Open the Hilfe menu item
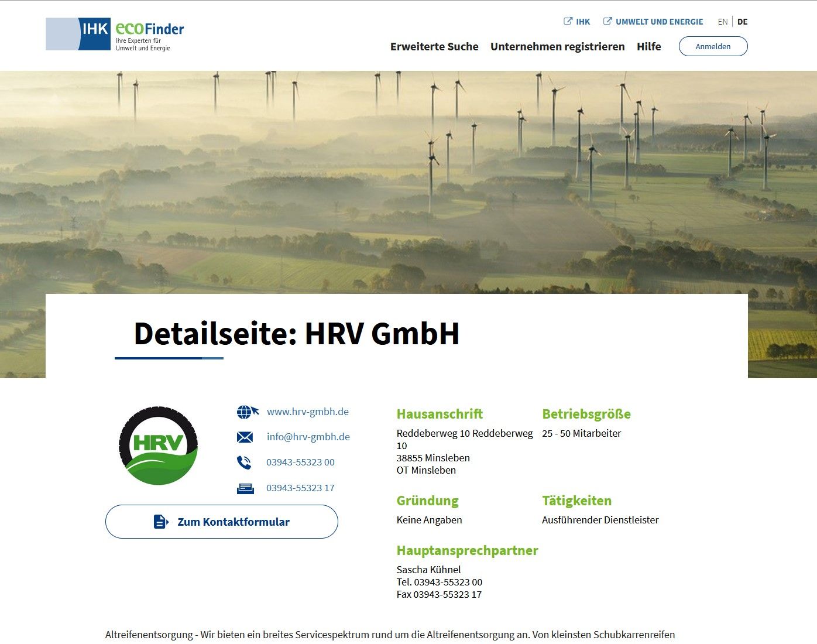Screen dimensions: 817x644 [648, 47]
